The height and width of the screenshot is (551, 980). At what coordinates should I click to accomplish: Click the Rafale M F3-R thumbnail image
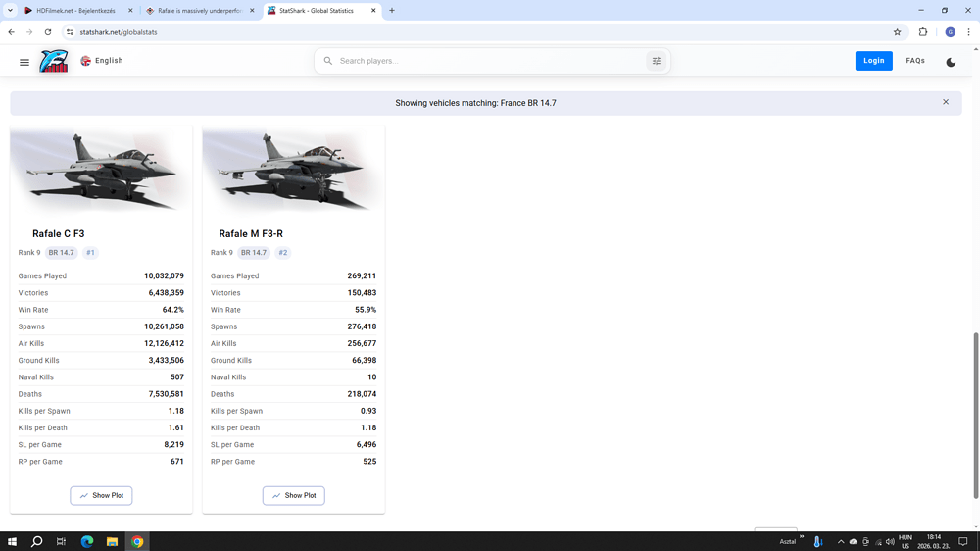(293, 172)
